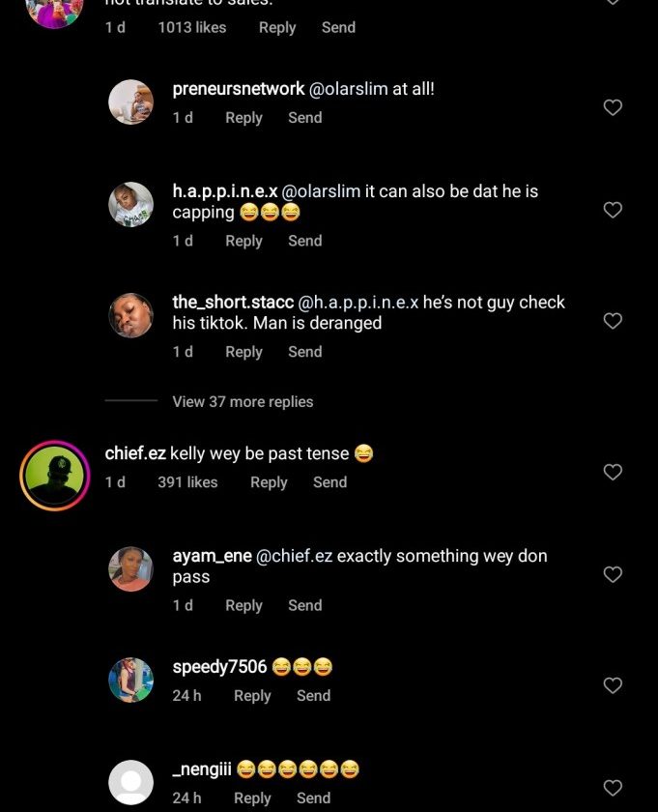Heart _nengiii's laughing emoji comment
This screenshot has width=658, height=812.
click(613, 787)
